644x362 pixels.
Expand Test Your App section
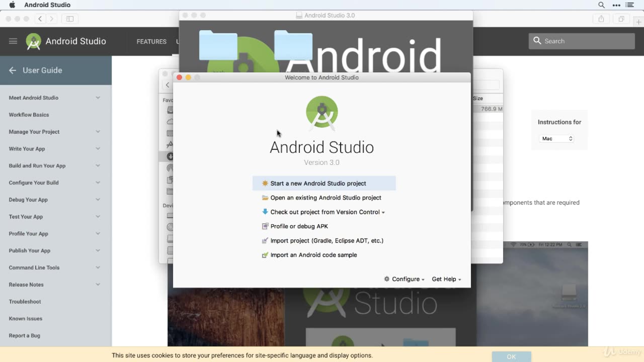[x=98, y=217]
